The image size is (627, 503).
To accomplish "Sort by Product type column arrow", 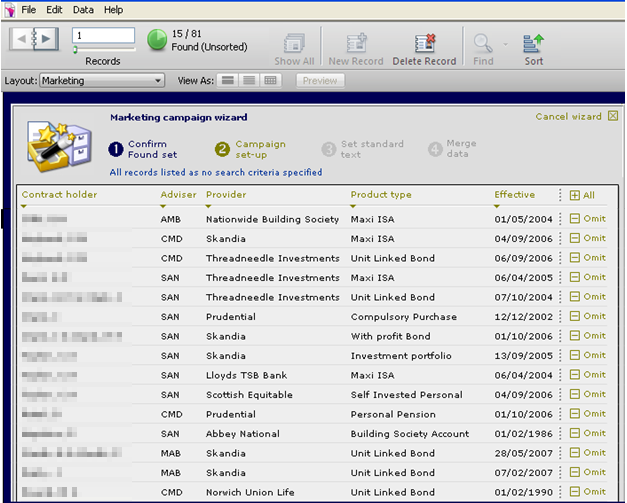I will (353, 206).
